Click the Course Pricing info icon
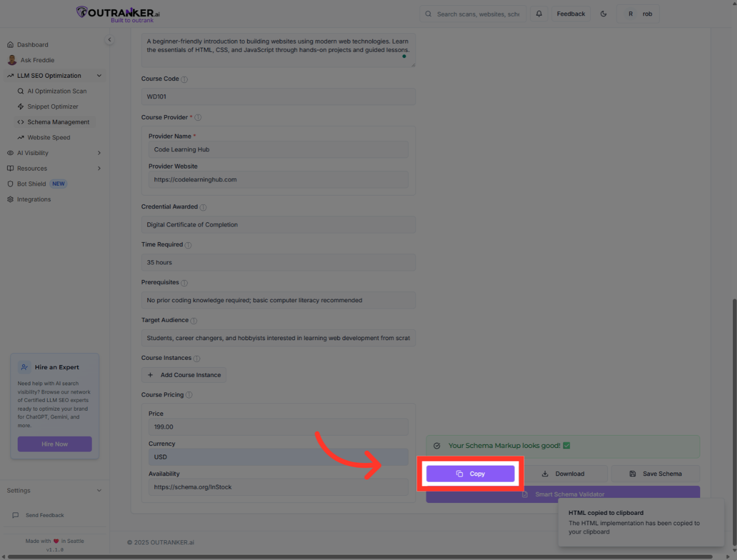This screenshot has width=737, height=560. 189,395
